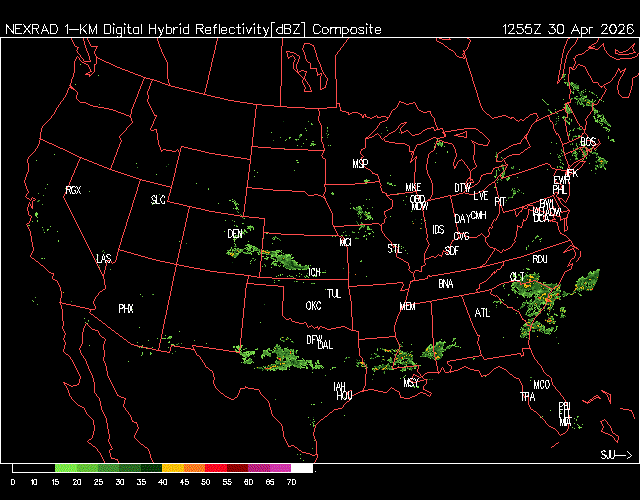Click the TPA station marker
Image resolution: width=640 pixels, height=500 pixels.
coord(528,397)
